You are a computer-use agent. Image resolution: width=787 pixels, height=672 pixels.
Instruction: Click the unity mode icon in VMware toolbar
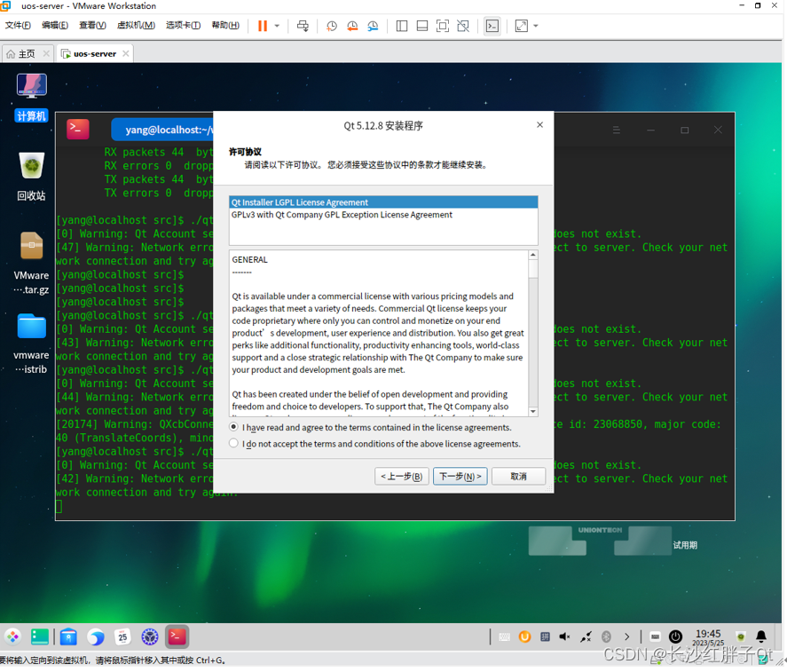click(463, 26)
